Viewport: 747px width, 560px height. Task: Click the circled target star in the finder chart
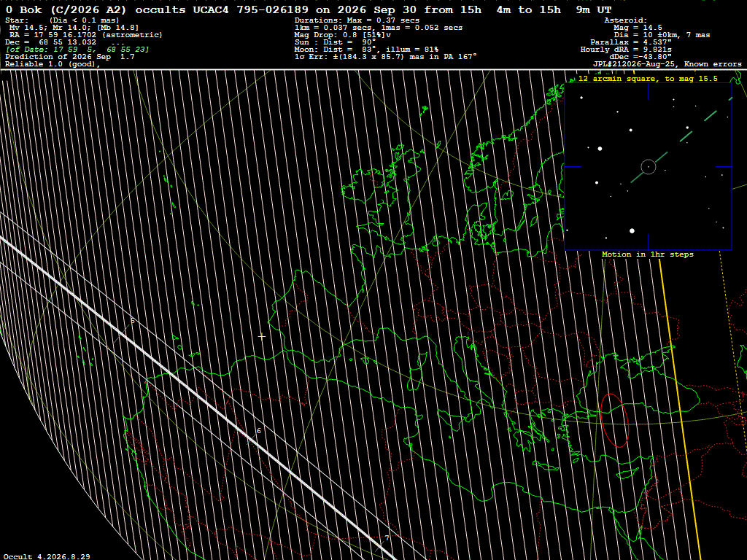pyautogui.click(x=649, y=167)
